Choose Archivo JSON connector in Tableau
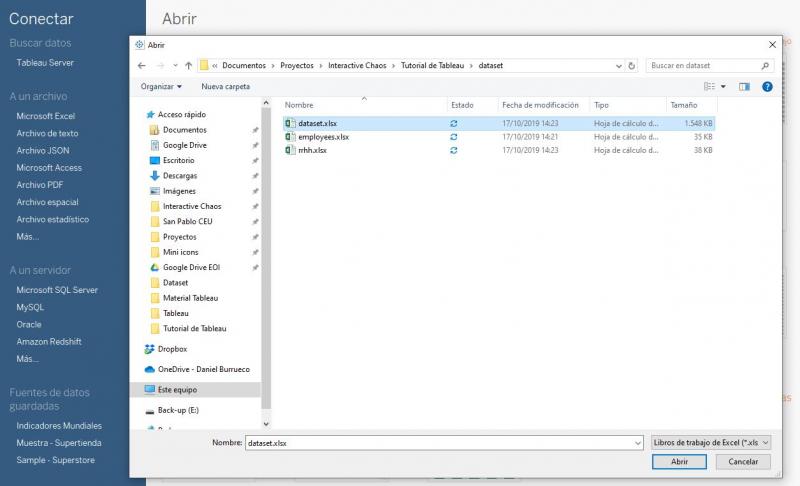Image resolution: width=800 pixels, height=486 pixels. point(43,150)
